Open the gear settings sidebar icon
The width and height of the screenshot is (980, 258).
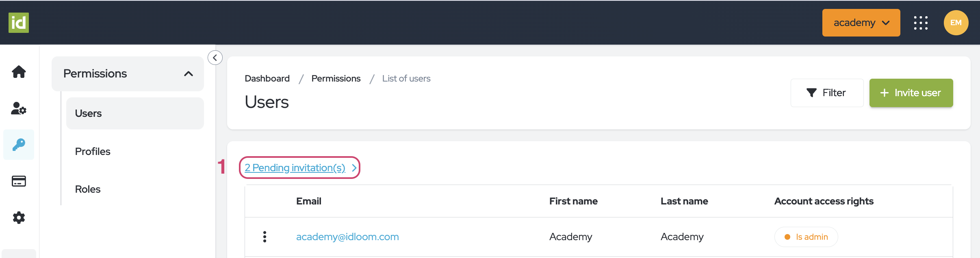coord(19,218)
